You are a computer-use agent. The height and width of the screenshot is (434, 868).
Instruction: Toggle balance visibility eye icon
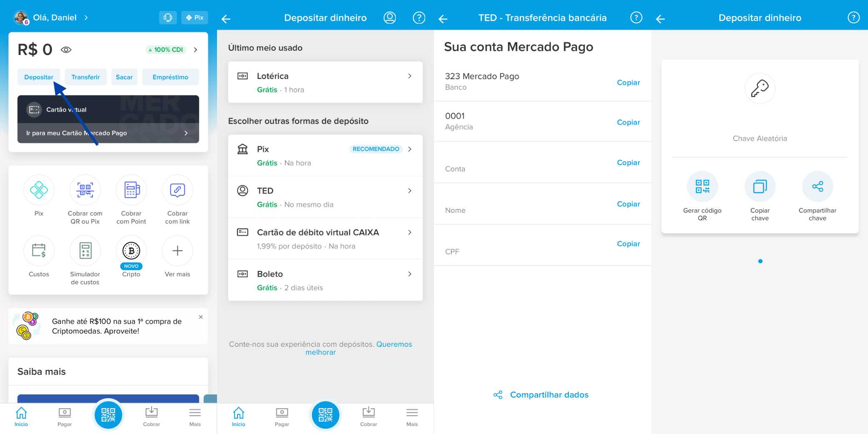(x=66, y=50)
